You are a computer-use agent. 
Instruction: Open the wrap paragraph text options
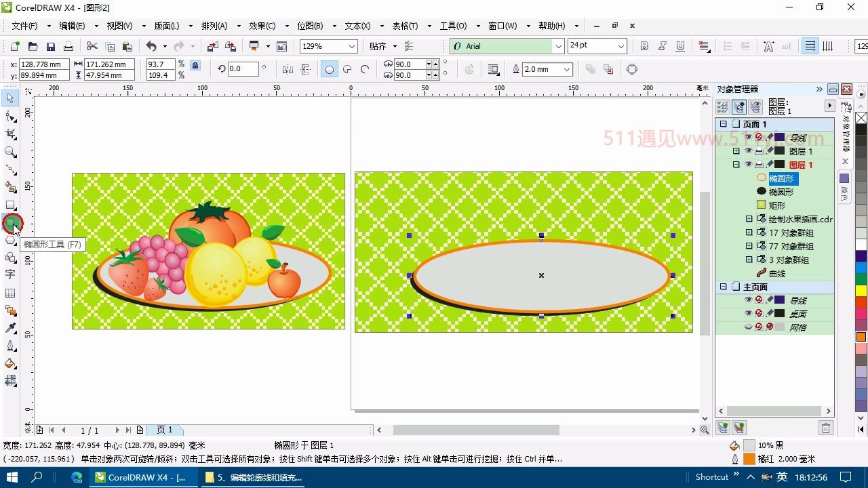(494, 69)
